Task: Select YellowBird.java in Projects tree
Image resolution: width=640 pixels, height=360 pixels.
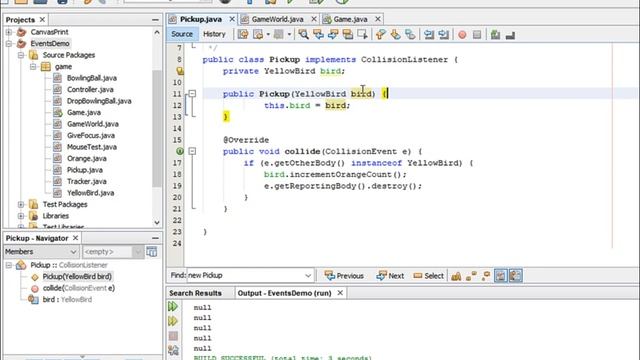Action: click(91, 193)
